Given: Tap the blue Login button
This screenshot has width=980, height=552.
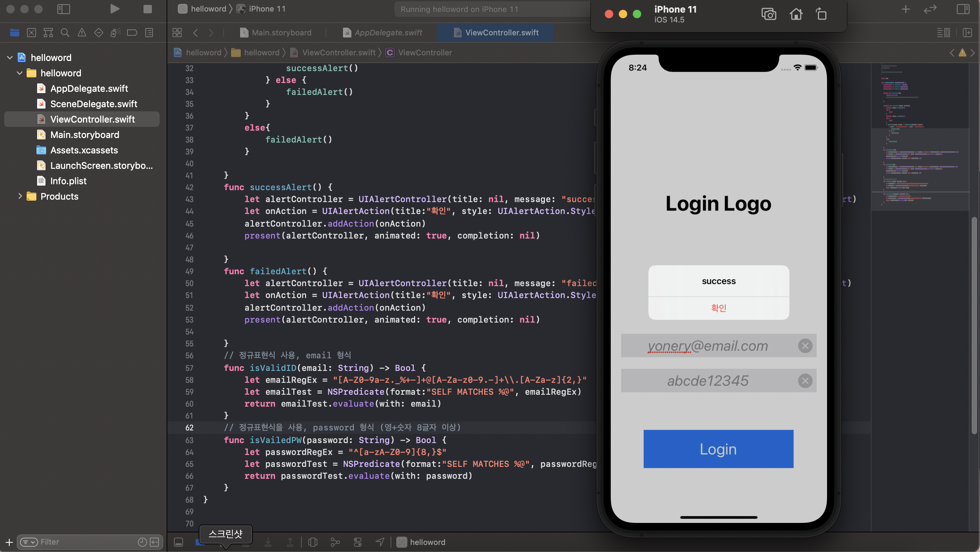Looking at the screenshot, I should click(718, 449).
